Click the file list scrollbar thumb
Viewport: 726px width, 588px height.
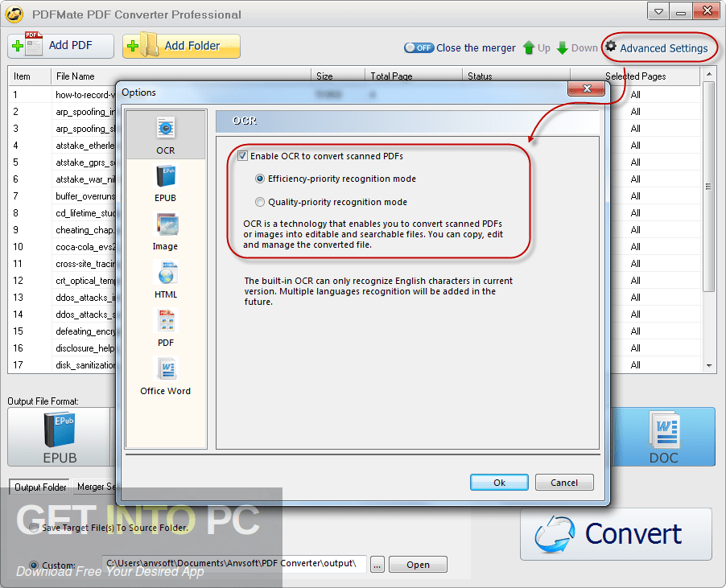[708, 187]
